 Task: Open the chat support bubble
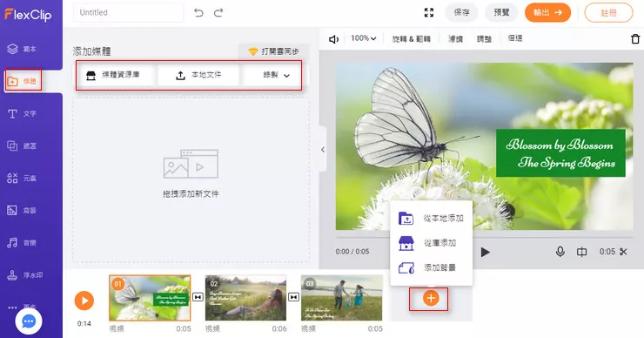pyautogui.click(x=29, y=321)
